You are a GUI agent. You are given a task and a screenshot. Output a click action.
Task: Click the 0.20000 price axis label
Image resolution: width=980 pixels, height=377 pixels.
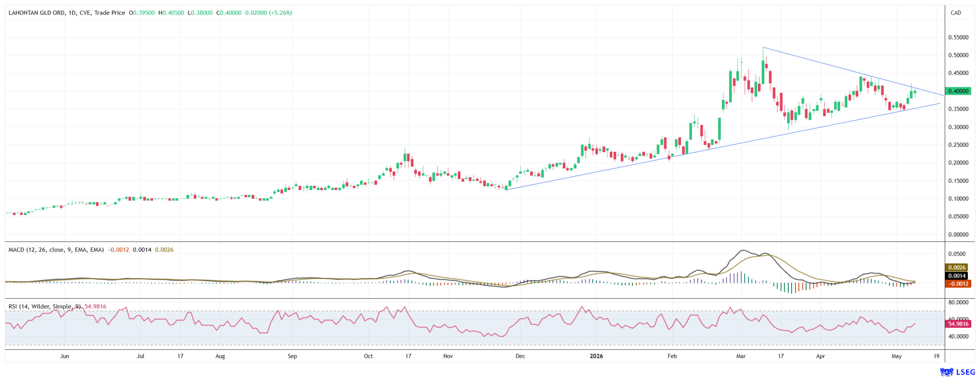coord(958,162)
